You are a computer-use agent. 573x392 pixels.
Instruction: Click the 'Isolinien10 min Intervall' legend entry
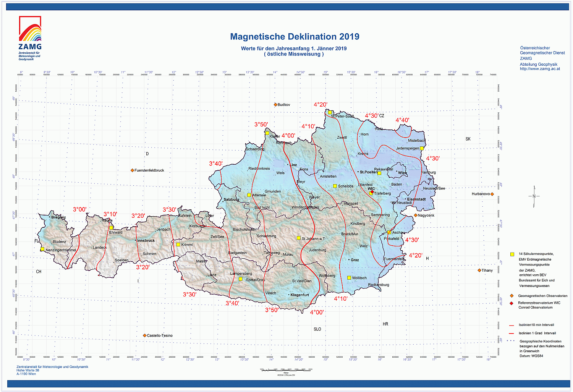[536, 325]
